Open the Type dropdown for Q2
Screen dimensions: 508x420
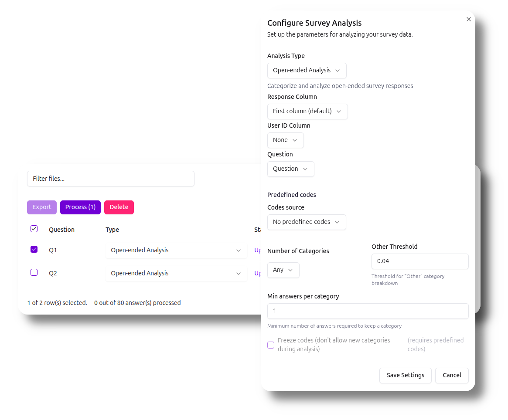[176, 274]
